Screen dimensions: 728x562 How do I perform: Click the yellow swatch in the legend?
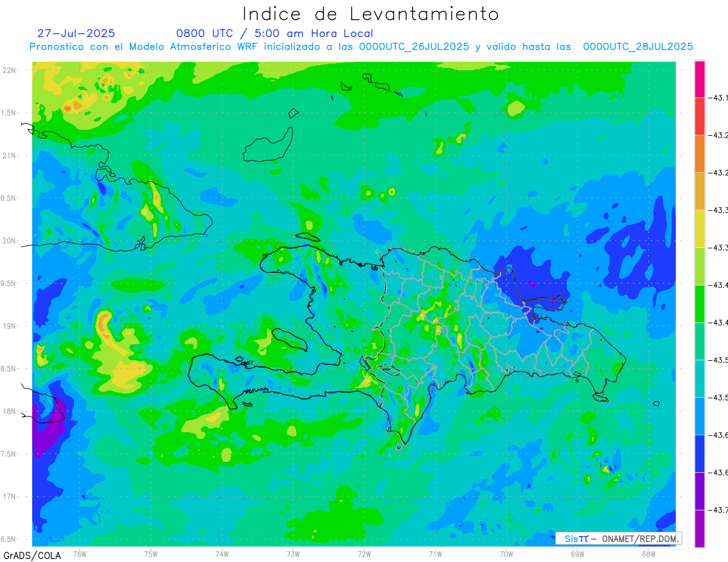pos(699,229)
